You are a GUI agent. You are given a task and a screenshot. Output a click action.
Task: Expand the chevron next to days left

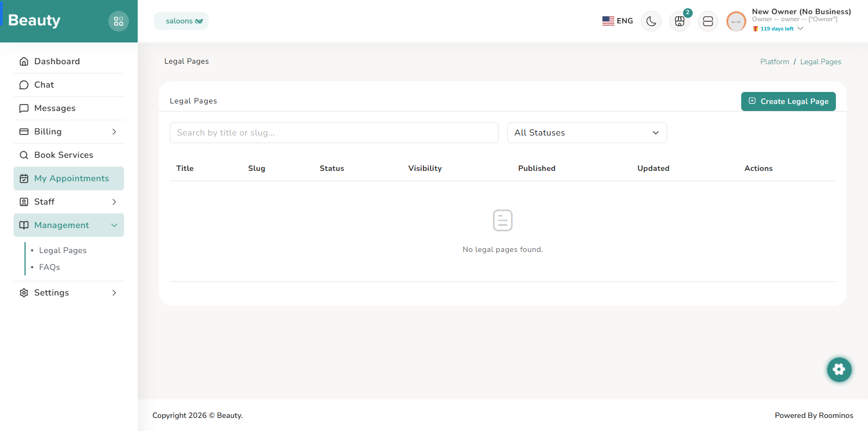[800, 28]
